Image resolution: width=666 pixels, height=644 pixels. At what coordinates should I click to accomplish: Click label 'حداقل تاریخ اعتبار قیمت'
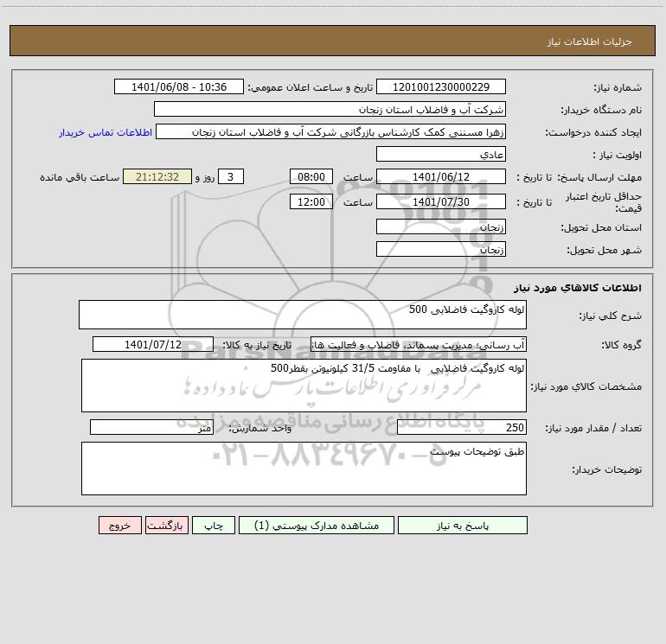pyautogui.click(x=604, y=202)
